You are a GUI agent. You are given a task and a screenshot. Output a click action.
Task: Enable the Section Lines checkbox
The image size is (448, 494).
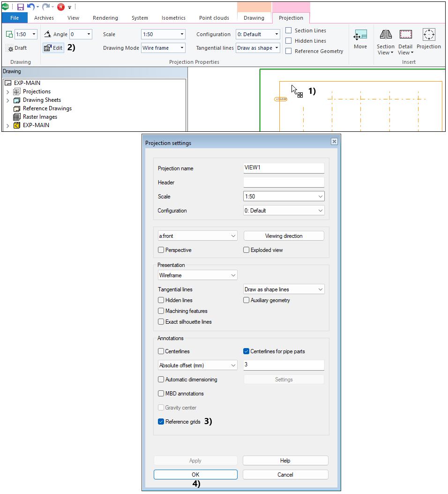[x=289, y=30]
